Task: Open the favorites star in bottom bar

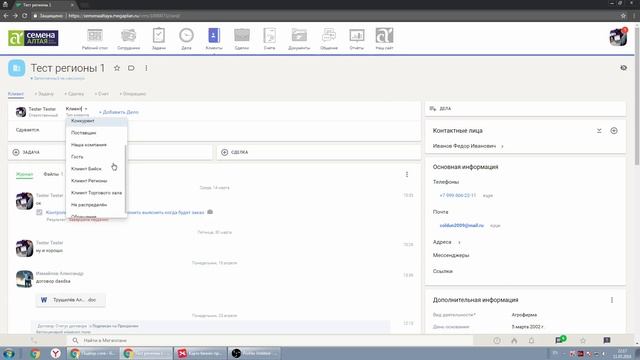Action: coord(583,340)
